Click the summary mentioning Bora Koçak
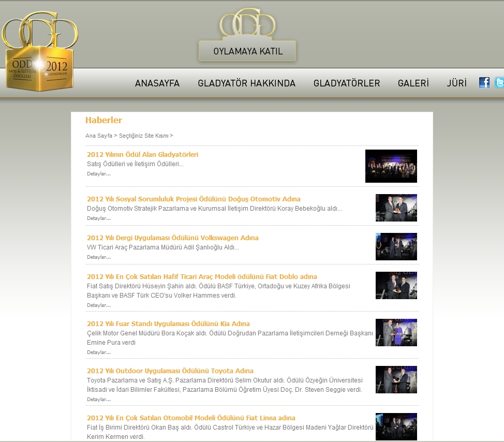Screen dimensions: 504x442 (230, 338)
